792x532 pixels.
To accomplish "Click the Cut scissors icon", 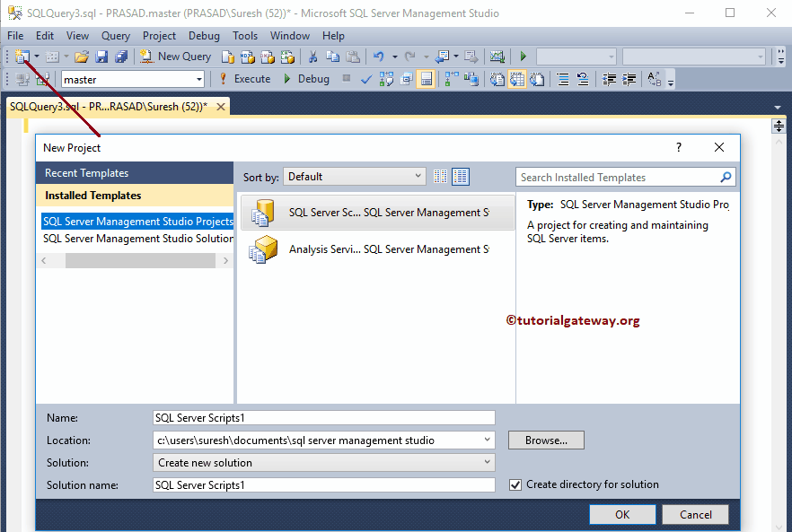I will (312, 57).
